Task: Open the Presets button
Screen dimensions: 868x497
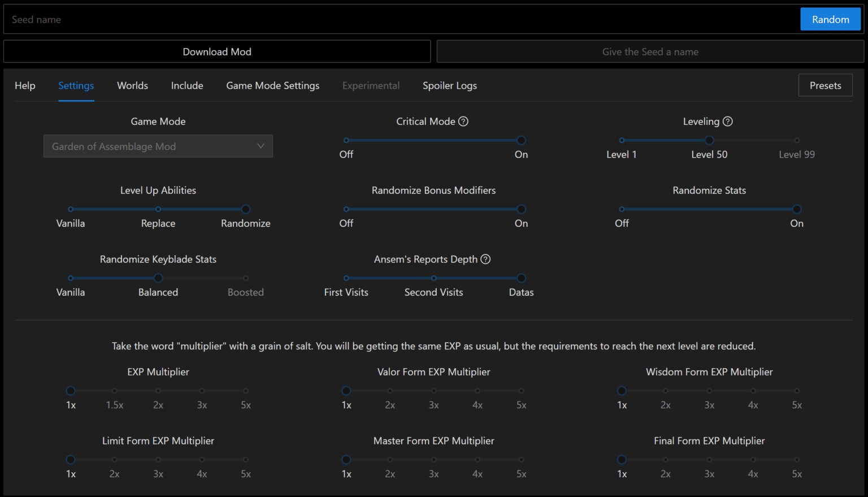Action: coord(825,86)
